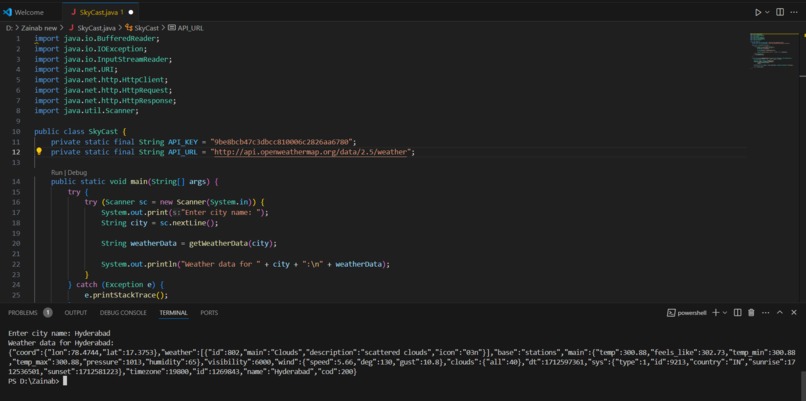
Task: Open the 'Zainab new' breadcrumb folder
Action: pyautogui.click(x=39, y=28)
